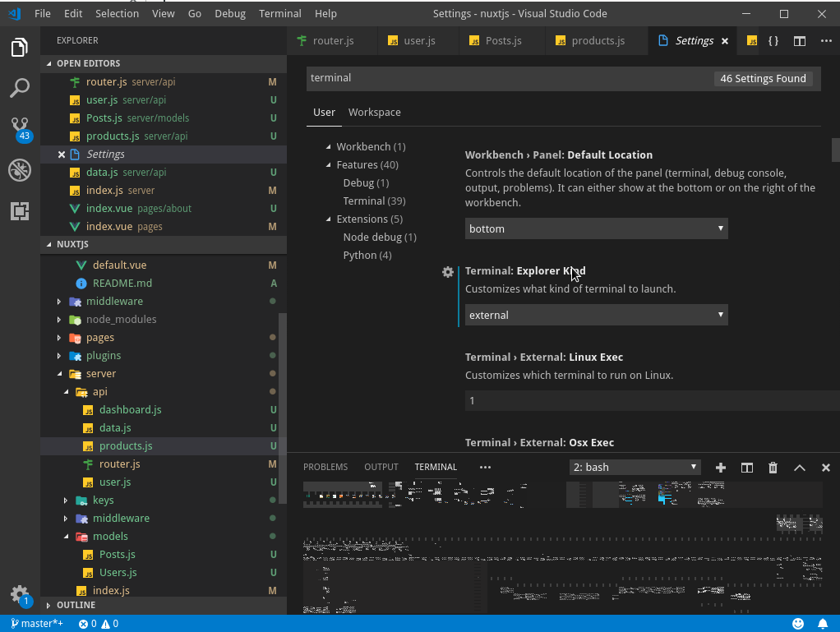Open the terminal selector 2: bash dropdown
The width and height of the screenshot is (840, 632).
[635, 467]
